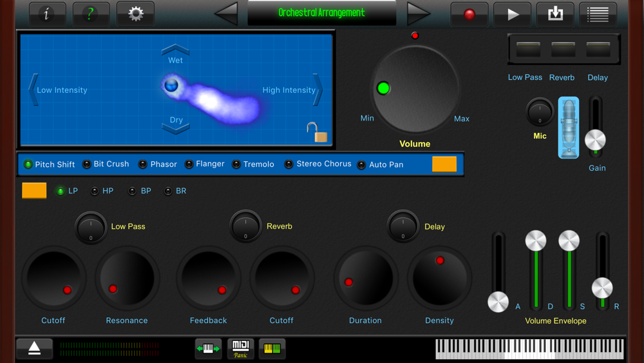This screenshot has height=363, width=644.
Task: Open the green question mark help
Action: click(91, 14)
